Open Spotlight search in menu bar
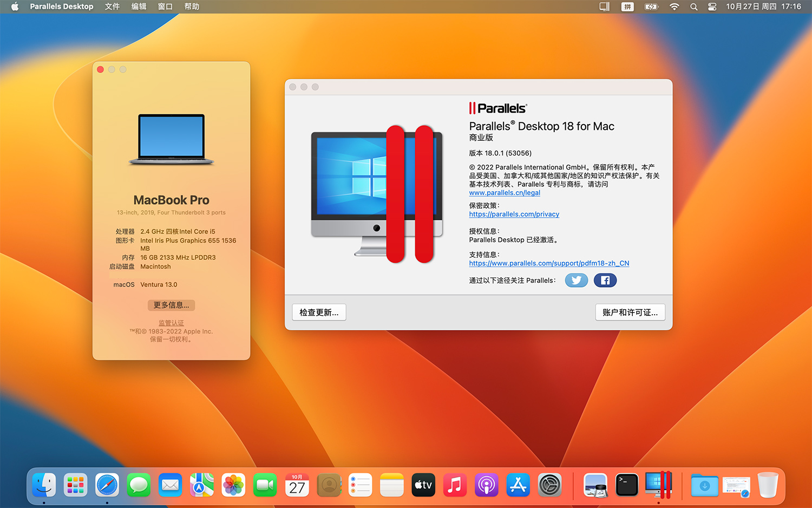This screenshot has height=508, width=812. 693,6
